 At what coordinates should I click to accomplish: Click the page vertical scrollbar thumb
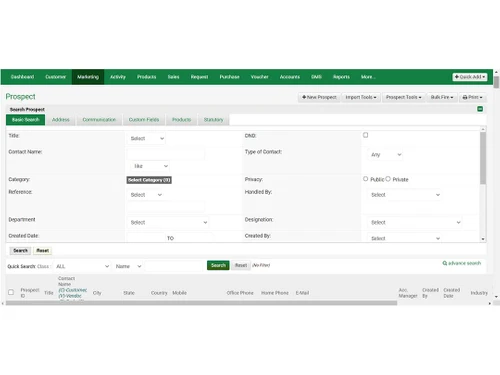496,82
